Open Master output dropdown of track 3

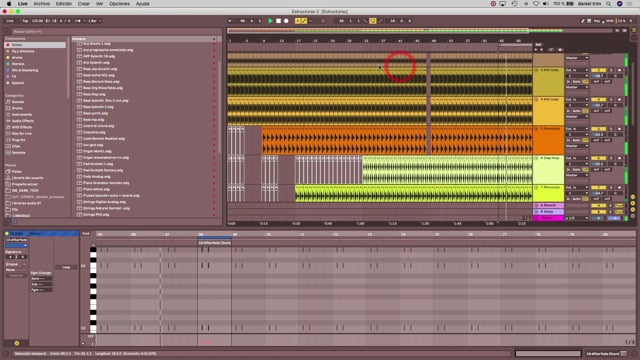(577, 87)
